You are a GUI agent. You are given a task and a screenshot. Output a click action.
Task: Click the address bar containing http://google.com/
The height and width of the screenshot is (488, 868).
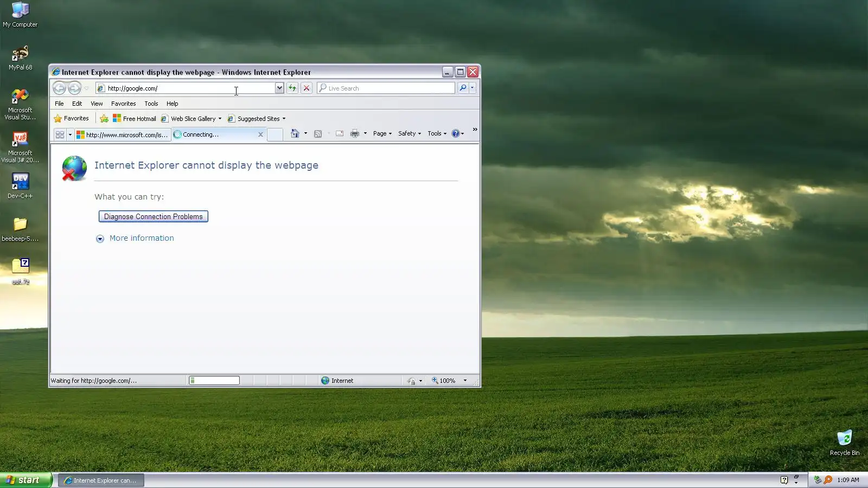(x=185, y=88)
